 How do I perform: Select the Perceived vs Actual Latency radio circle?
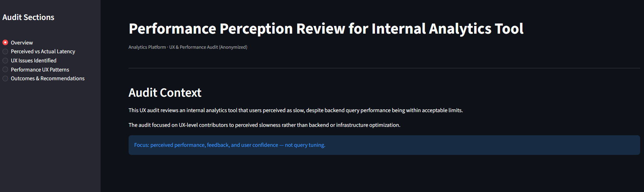[x=5, y=52]
